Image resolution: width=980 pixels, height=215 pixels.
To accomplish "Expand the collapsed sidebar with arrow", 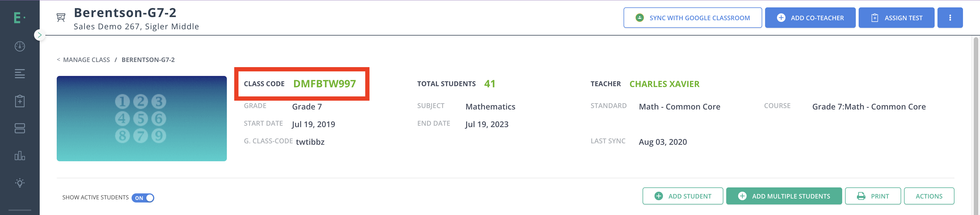I will click(39, 35).
